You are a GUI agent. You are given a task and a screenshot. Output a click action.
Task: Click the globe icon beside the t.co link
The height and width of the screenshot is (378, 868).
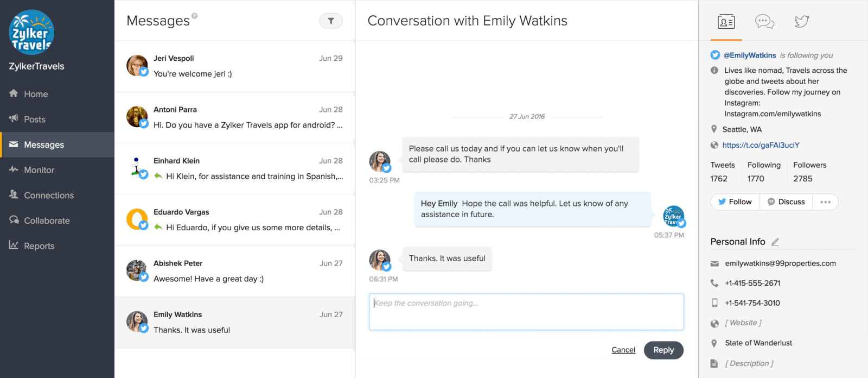pos(714,145)
